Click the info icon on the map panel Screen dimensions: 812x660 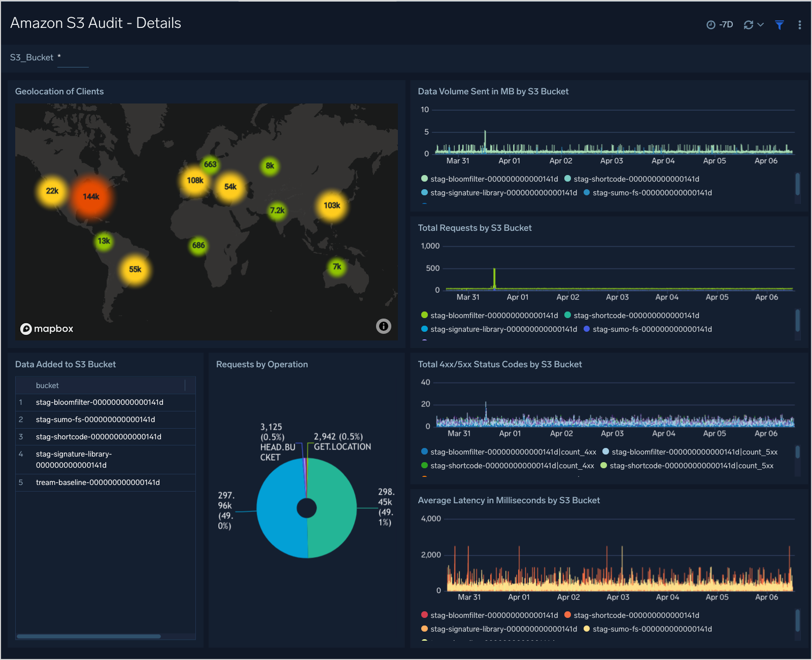(384, 326)
